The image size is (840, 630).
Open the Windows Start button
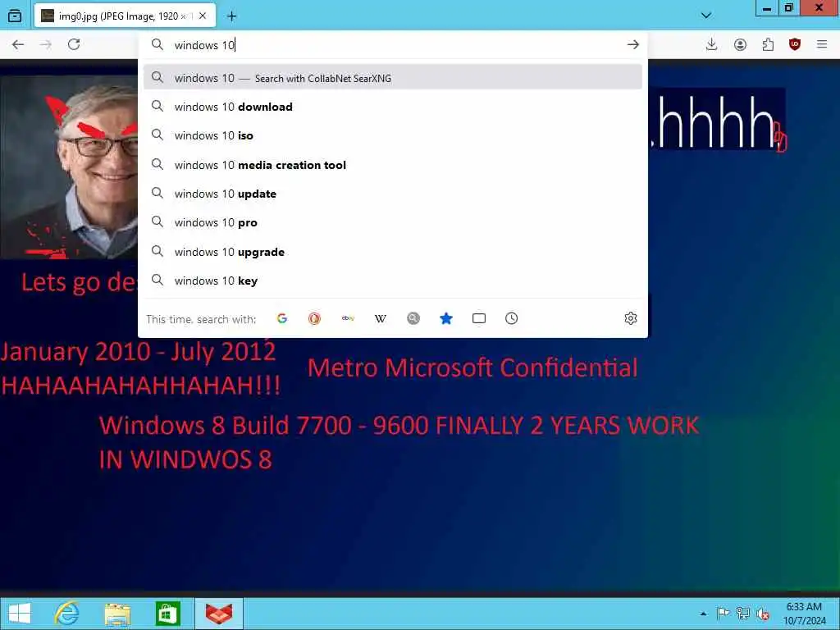20,614
